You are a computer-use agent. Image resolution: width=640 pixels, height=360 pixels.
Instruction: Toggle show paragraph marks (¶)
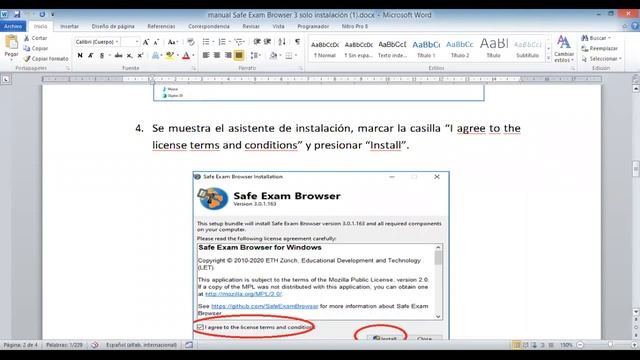pyautogui.click(x=297, y=42)
